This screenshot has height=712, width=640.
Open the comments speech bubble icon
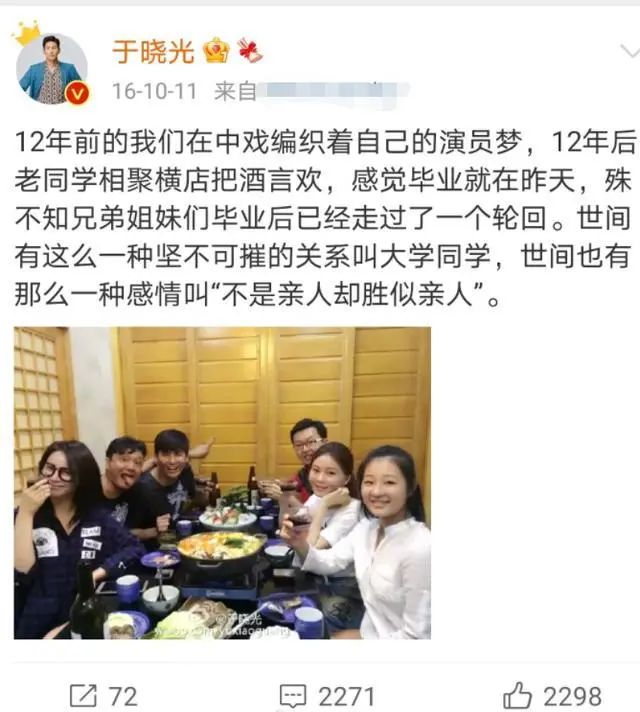(293, 696)
